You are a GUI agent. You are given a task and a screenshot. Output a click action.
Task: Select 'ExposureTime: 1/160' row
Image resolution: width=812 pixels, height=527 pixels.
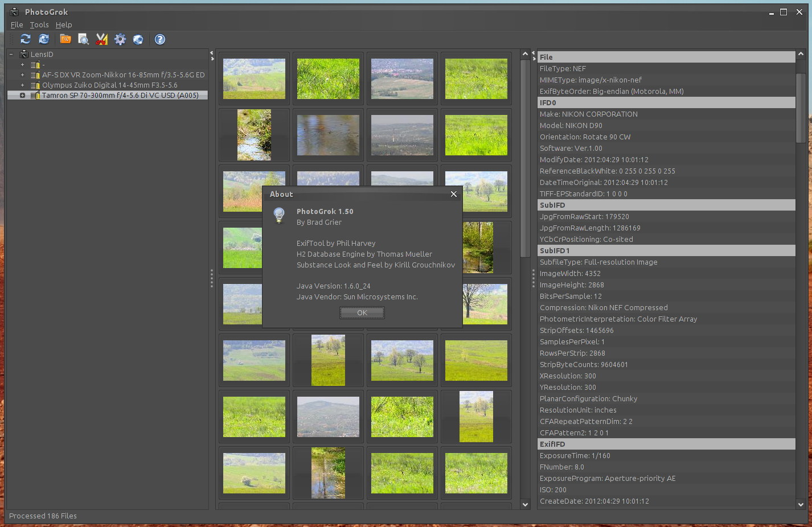(666, 455)
